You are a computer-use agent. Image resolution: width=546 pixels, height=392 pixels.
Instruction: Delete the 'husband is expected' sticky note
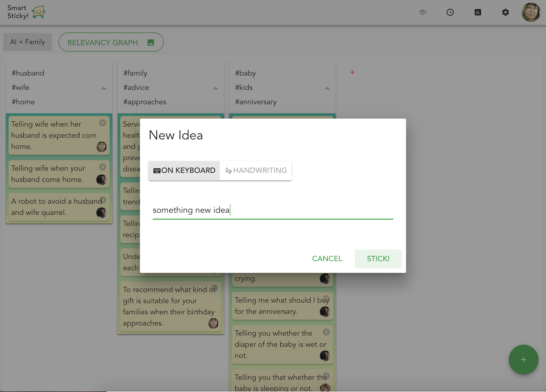[103, 123]
